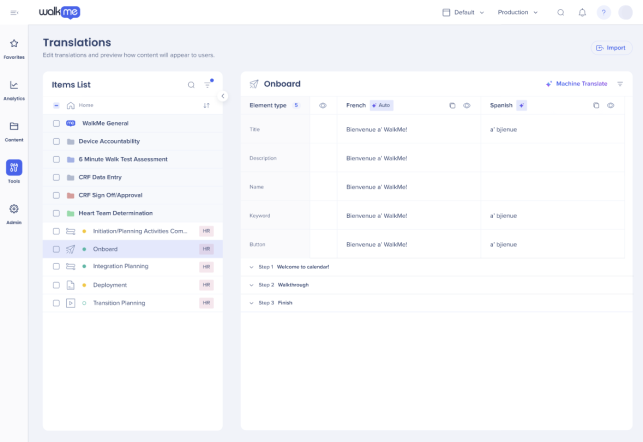643x442 pixels.
Task: Open the Analytics sidebar section
Action: 14,90
